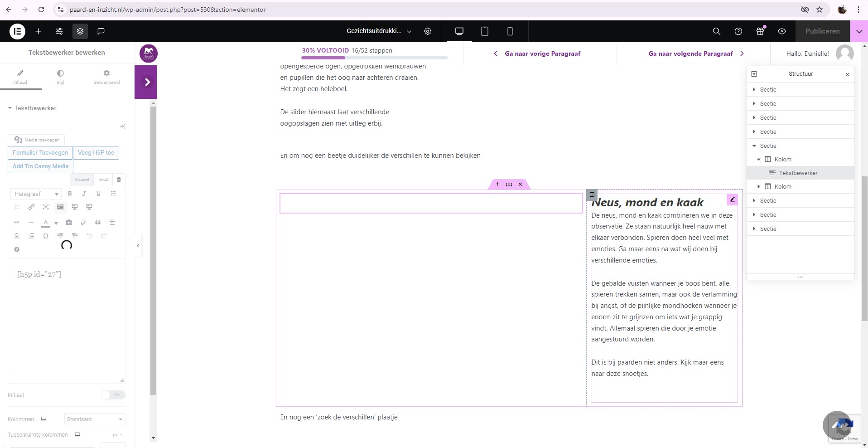868x448 pixels.
Task: Open dynamic tags database icon
Action: click(119, 180)
